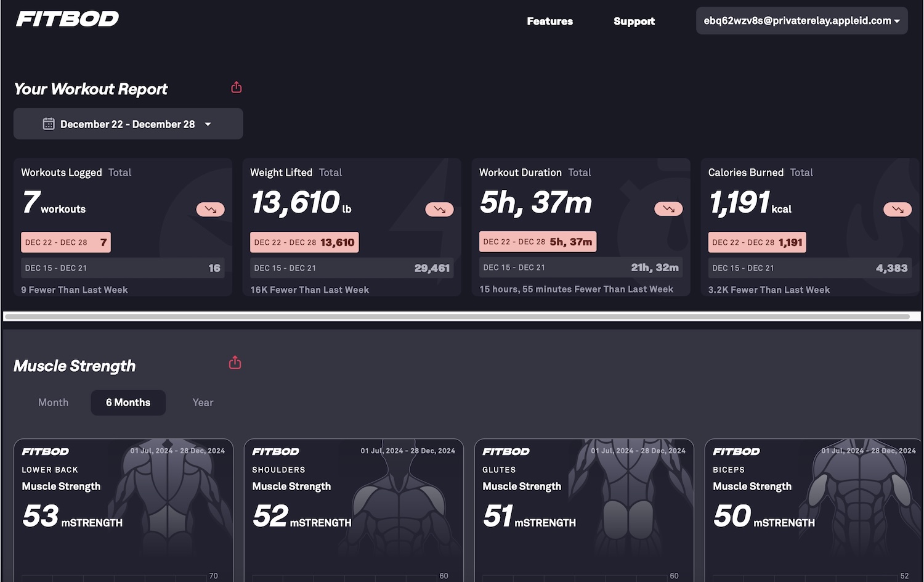Click the DEC 22 - DEC 28 row showing 1,191
Viewport: 924px width, 582px height.
tap(757, 242)
